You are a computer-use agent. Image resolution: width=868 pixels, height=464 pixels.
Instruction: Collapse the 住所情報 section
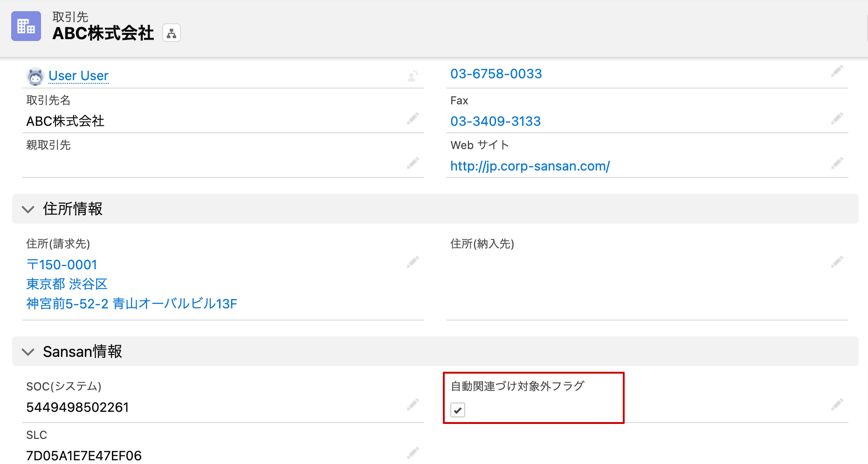28,209
